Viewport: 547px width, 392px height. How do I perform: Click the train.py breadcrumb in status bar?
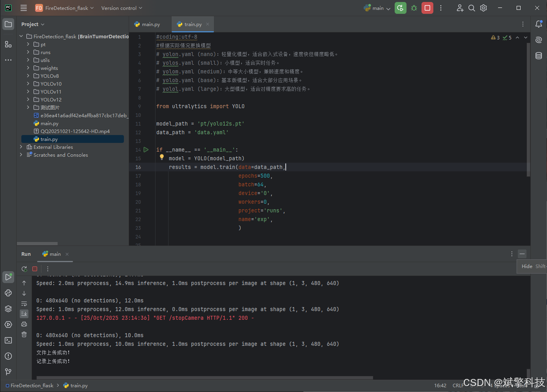(x=76, y=386)
